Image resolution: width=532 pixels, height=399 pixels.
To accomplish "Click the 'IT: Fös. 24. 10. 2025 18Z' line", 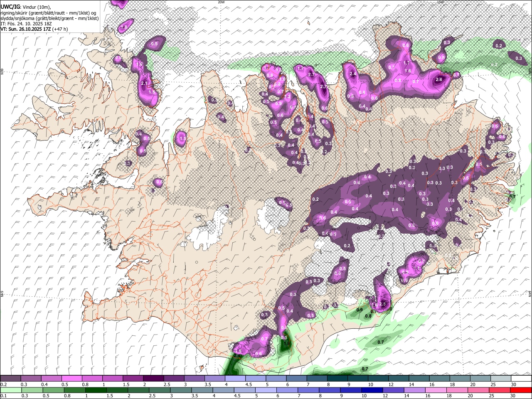I will click(x=26, y=24).
